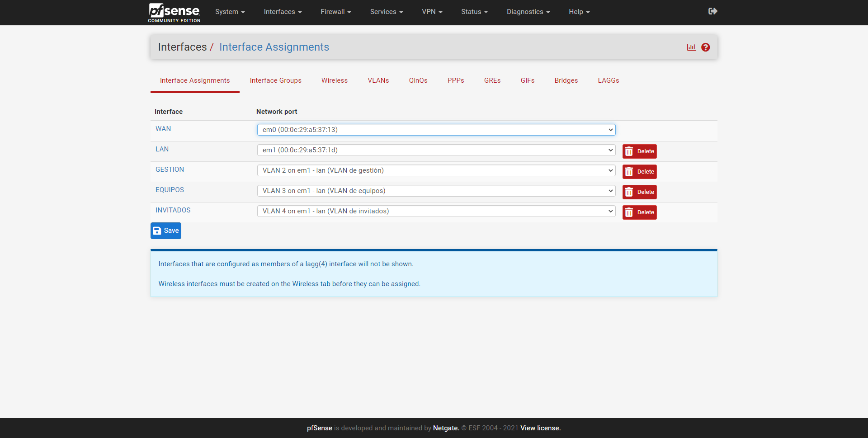Switch to the Wireless tab
868x438 pixels.
[x=335, y=80]
